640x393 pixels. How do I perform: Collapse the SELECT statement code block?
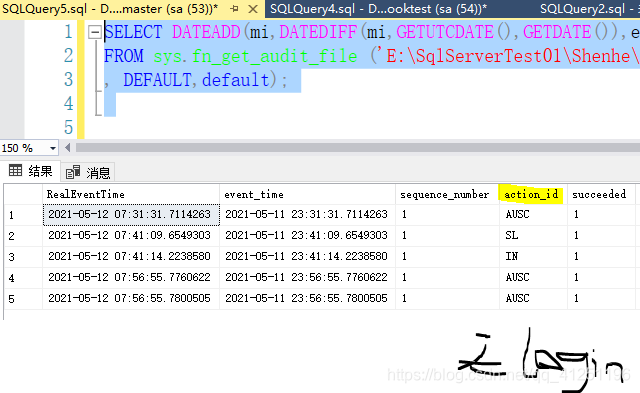coord(95,32)
